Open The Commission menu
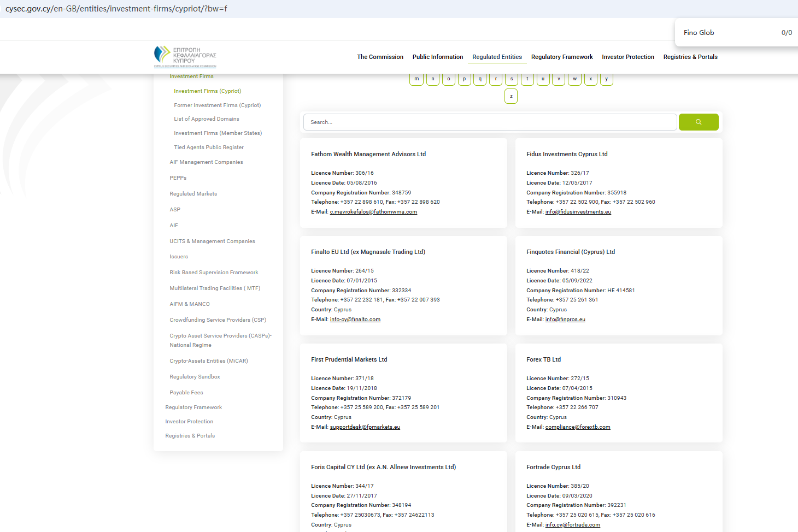Screen dimensions: 798x532 380,57
